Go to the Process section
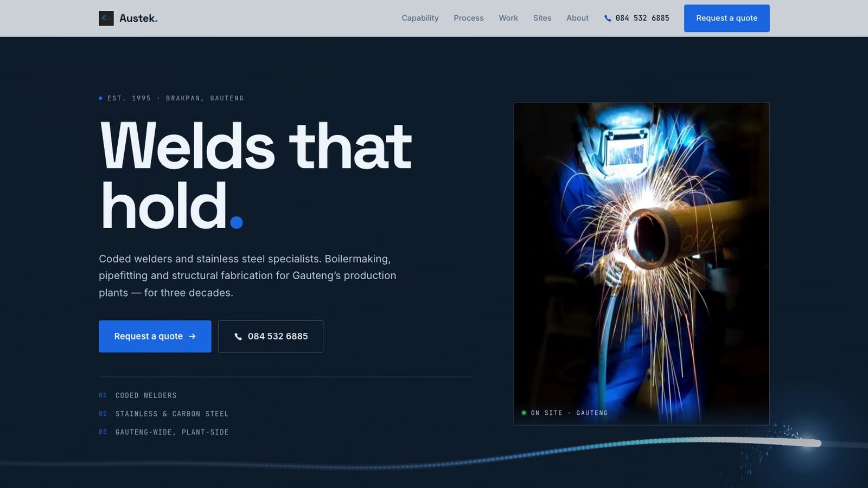 pyautogui.click(x=469, y=18)
